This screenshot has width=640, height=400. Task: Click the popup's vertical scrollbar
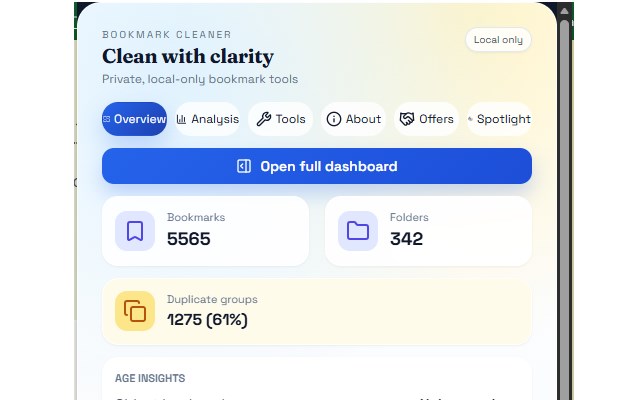[x=564, y=200]
